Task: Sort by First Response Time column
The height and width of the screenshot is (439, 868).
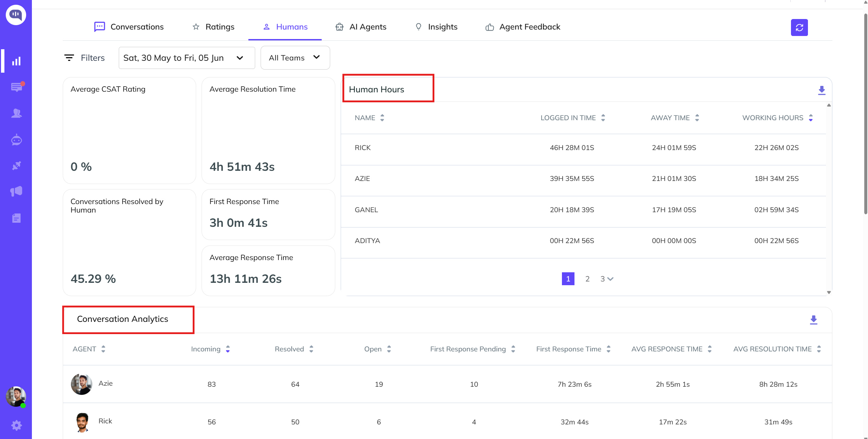Action: click(608, 349)
